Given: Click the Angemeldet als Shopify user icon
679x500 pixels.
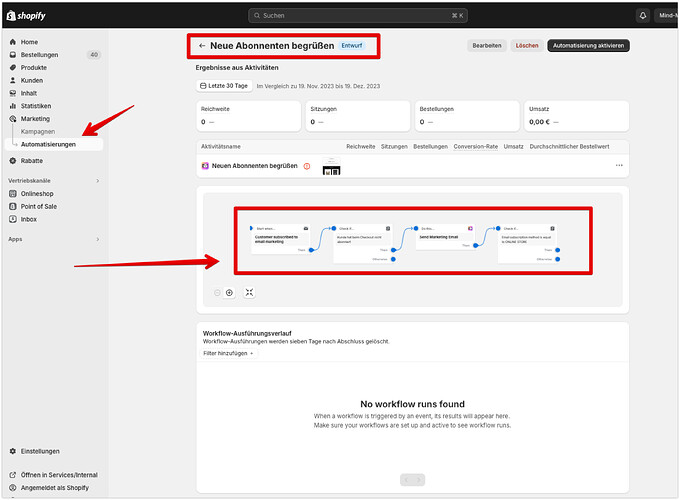Looking at the screenshot, I should [13, 487].
